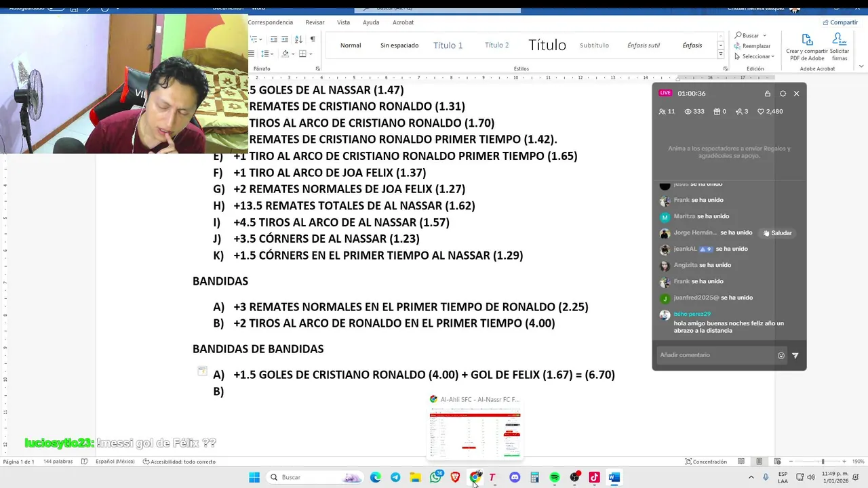Show hidden system tray icons chevron
This screenshot has height=488, width=868.
click(751, 477)
